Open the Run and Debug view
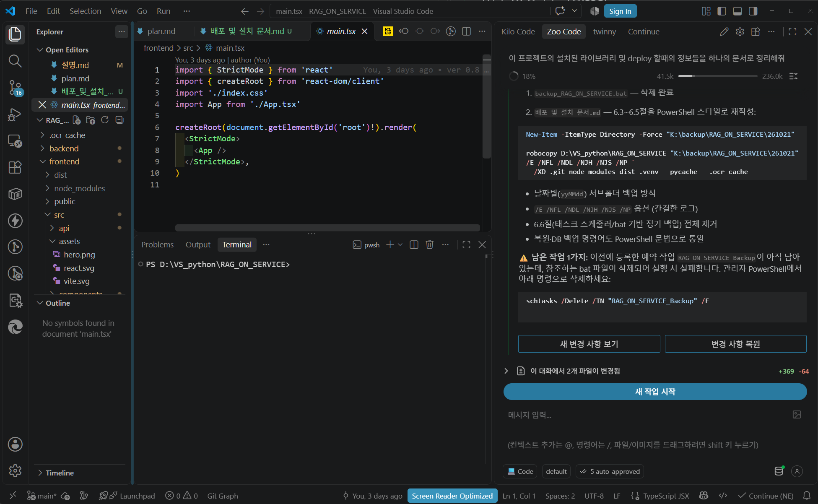Image resolution: width=818 pixels, height=504 pixels. click(x=15, y=114)
